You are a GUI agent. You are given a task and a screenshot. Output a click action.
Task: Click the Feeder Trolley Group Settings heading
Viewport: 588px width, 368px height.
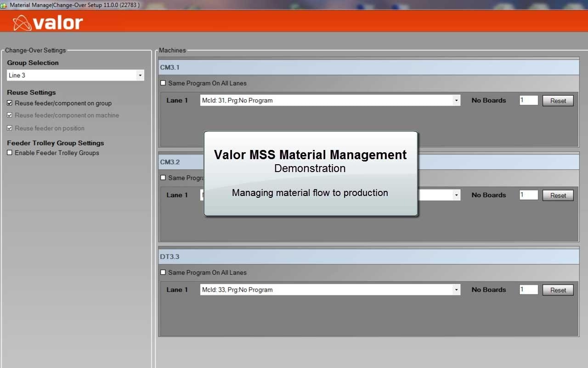56,143
